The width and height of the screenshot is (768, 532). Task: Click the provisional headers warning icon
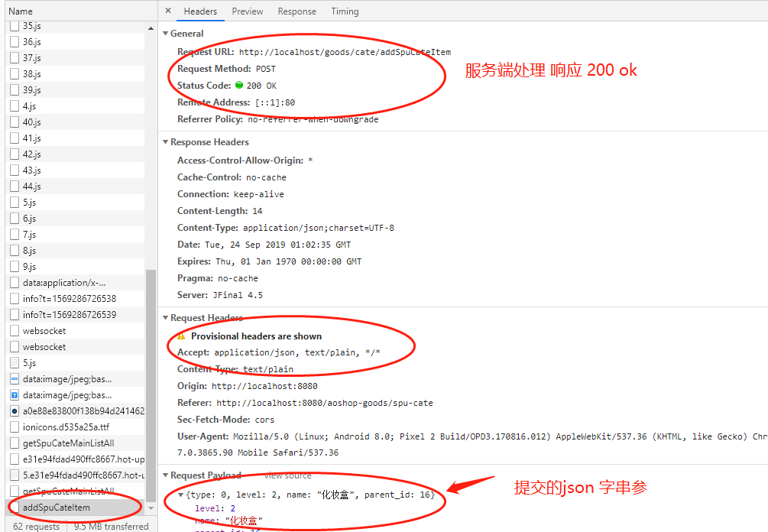(x=181, y=336)
